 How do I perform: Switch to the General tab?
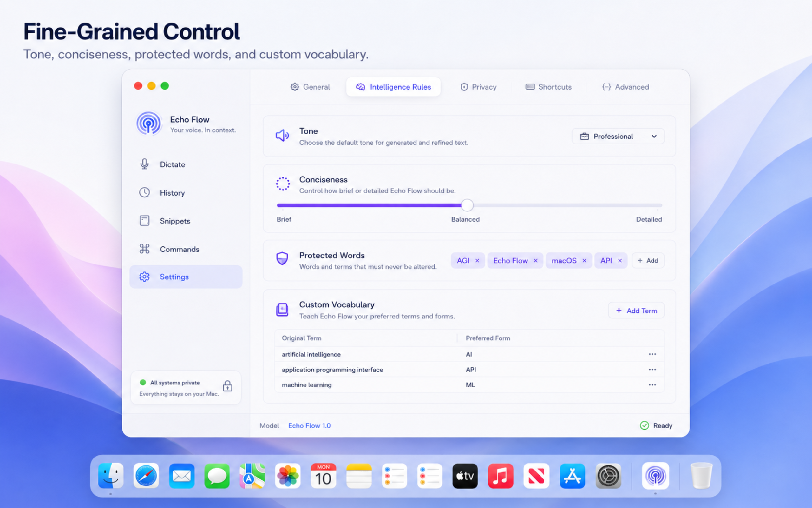(x=310, y=87)
